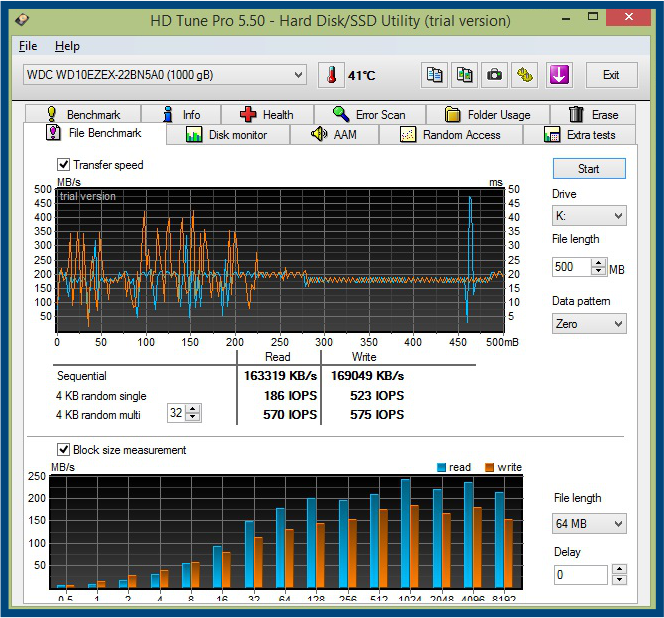The image size is (664, 618).
Task: Increase the Delay value
Action: (x=620, y=569)
